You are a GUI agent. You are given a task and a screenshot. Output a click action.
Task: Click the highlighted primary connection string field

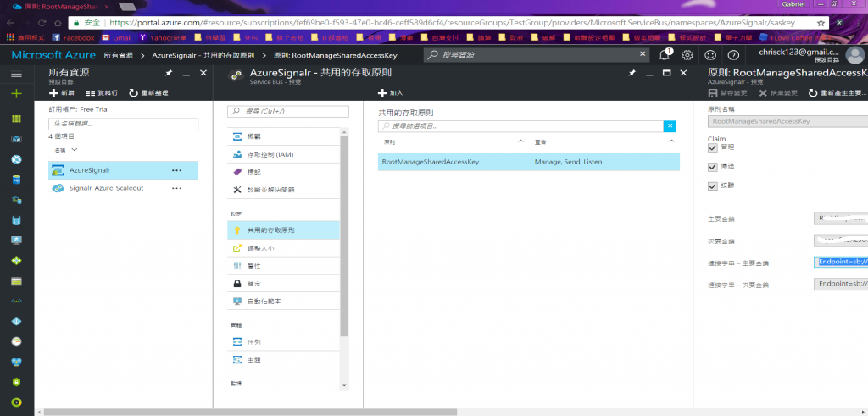(x=841, y=262)
